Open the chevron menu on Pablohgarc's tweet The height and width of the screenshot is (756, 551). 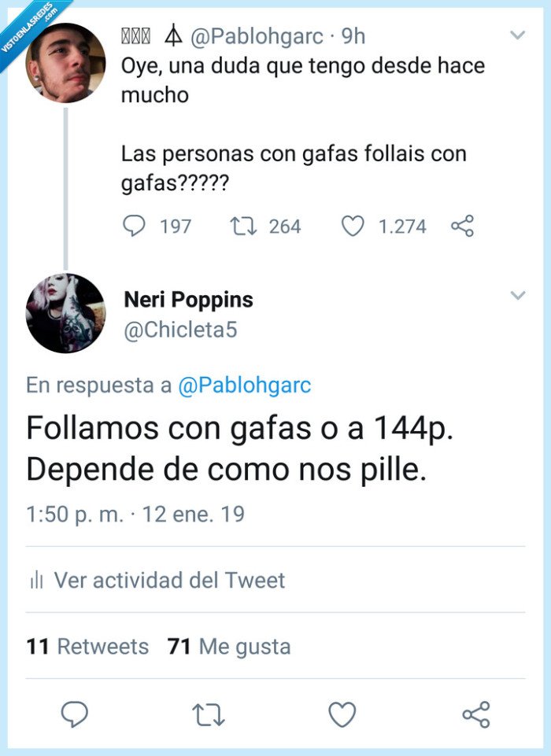click(518, 35)
